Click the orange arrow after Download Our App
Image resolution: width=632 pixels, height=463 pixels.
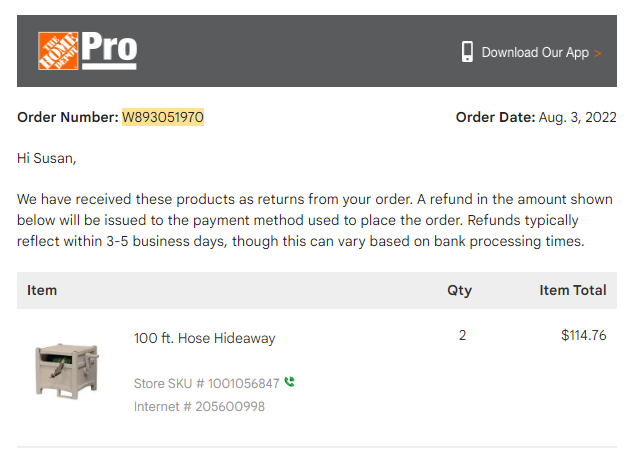point(597,53)
